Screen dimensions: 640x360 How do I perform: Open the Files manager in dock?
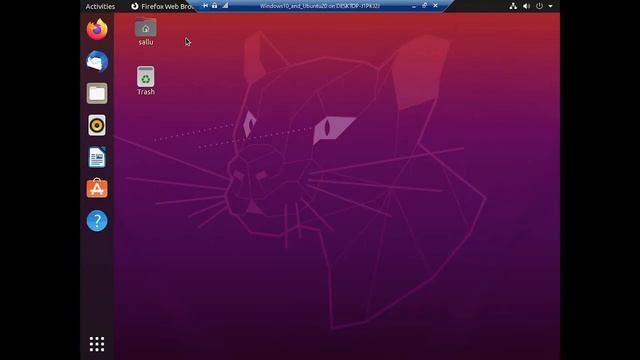[x=97, y=93]
